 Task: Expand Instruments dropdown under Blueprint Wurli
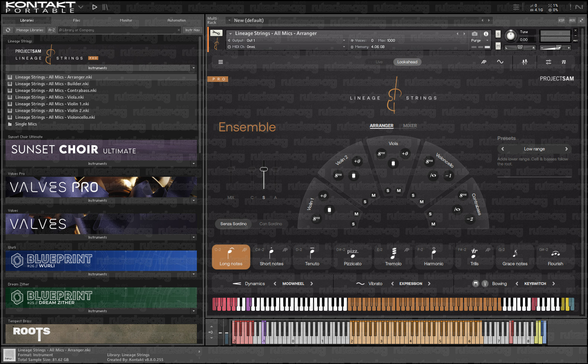coord(194,274)
